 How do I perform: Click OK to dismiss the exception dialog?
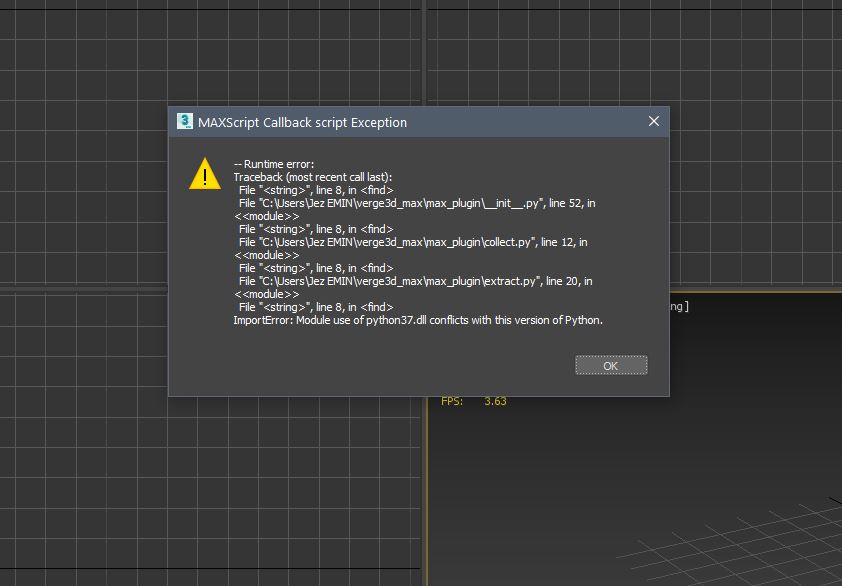pyautogui.click(x=611, y=365)
